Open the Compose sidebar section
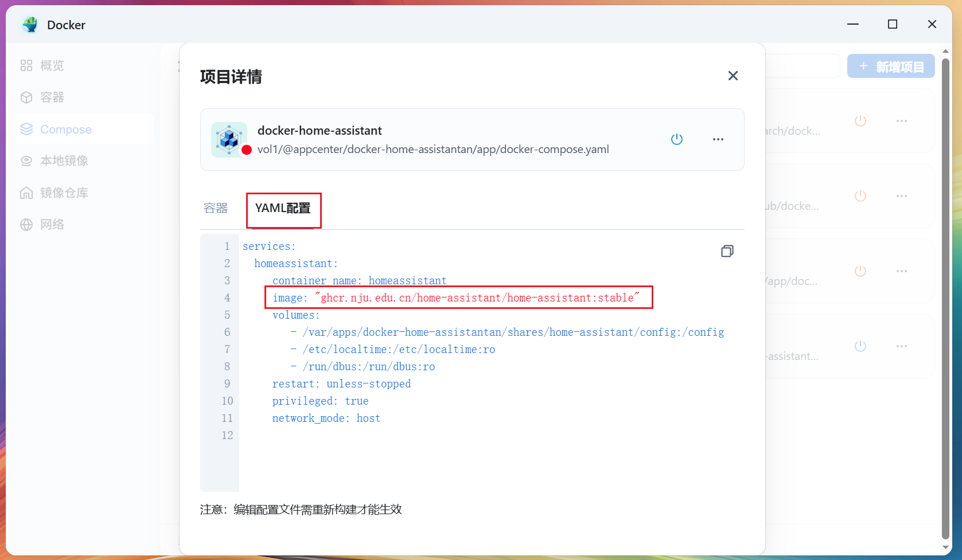The height and width of the screenshot is (560, 962). point(65,130)
